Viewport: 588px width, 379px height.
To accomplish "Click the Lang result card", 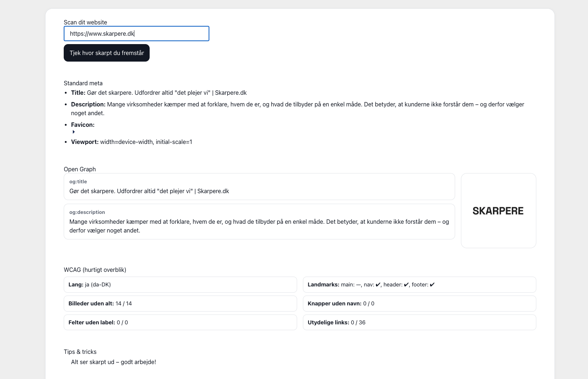I will [x=180, y=285].
